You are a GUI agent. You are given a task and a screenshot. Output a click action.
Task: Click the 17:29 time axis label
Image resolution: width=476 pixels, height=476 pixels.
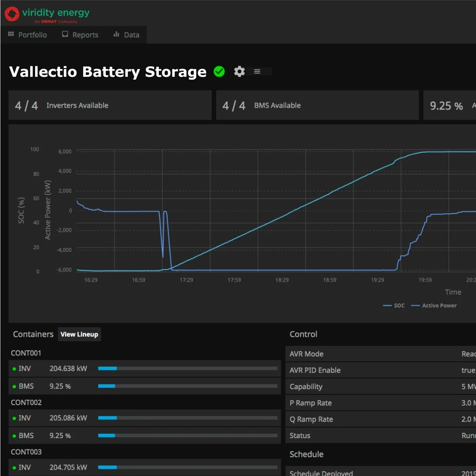(x=186, y=280)
